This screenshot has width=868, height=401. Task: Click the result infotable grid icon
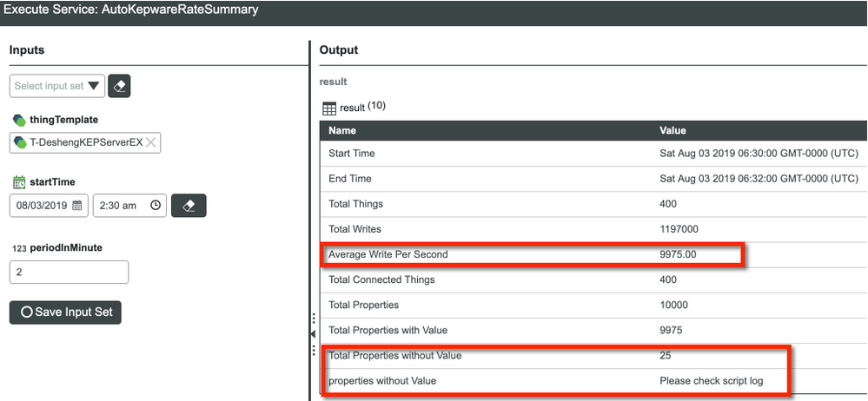click(329, 108)
